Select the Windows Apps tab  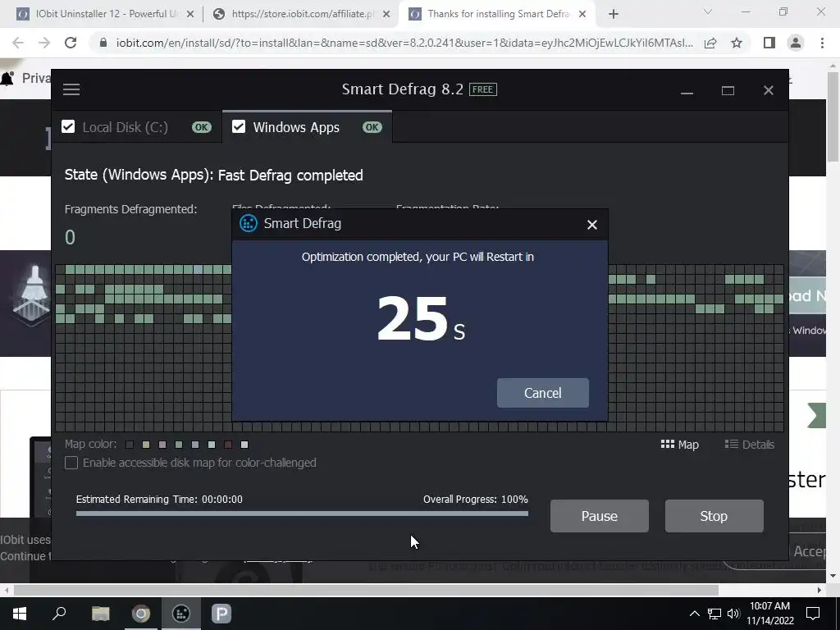coord(307,127)
